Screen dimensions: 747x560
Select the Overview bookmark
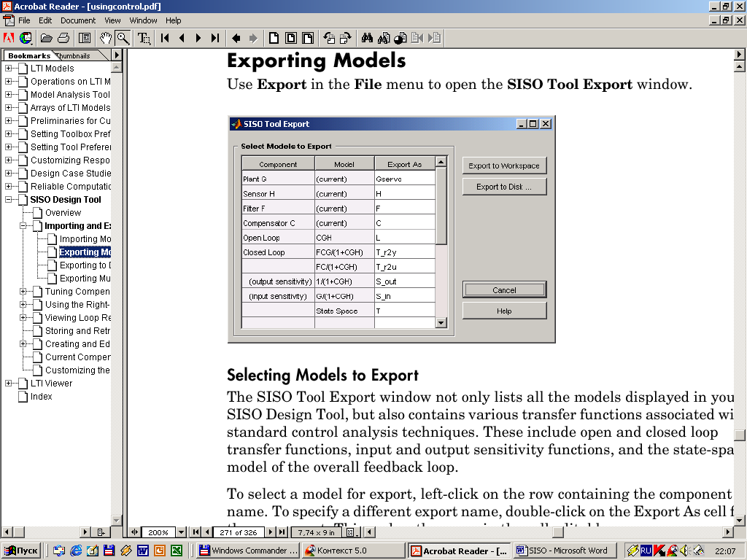(63, 213)
